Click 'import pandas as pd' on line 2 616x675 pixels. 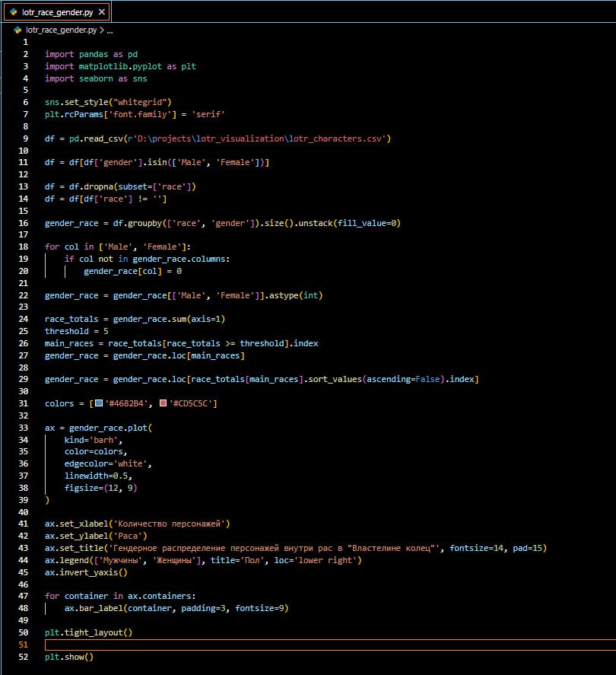91,54
